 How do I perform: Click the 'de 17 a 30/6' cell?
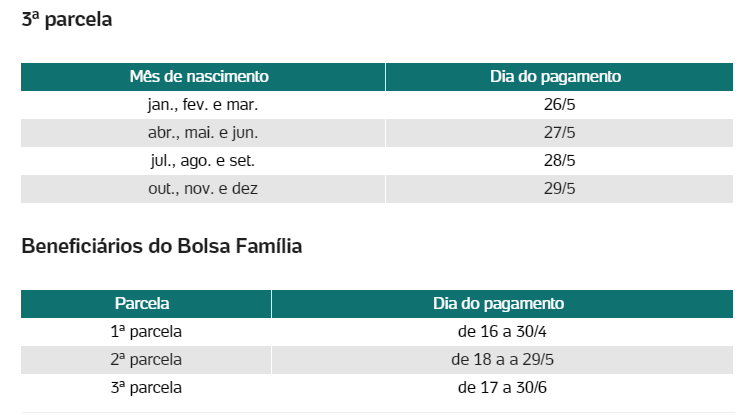[502, 388]
